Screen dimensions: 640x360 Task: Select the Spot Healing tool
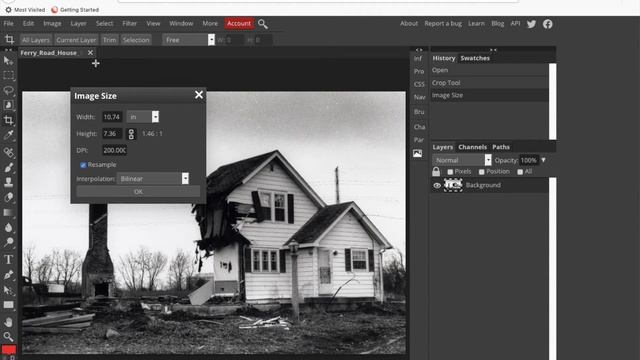(8, 152)
